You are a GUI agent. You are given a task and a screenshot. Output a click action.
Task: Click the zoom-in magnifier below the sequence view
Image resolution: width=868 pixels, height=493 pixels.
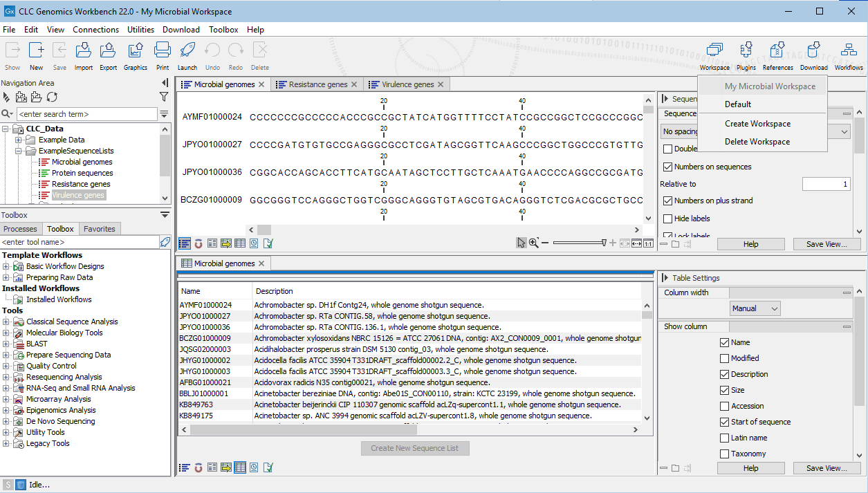coord(535,243)
